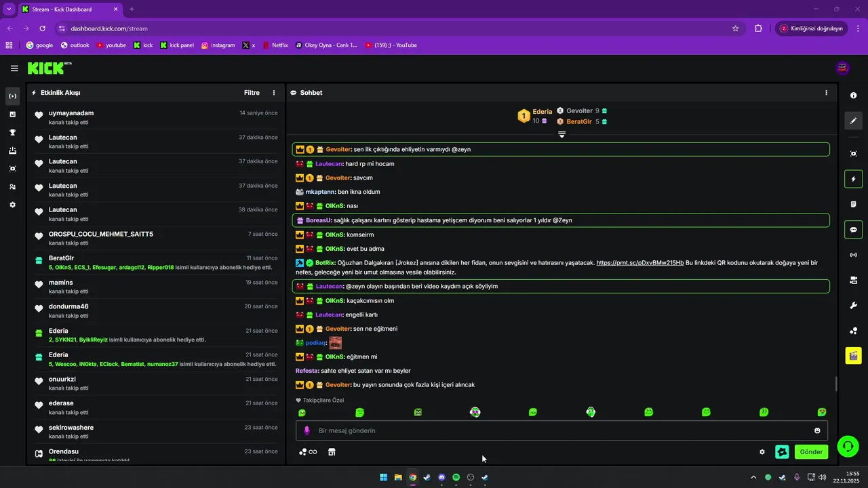Viewport: 868px width, 488px height.
Task: Select the Stream icon in the left sidebar
Action: pyautogui.click(x=12, y=96)
